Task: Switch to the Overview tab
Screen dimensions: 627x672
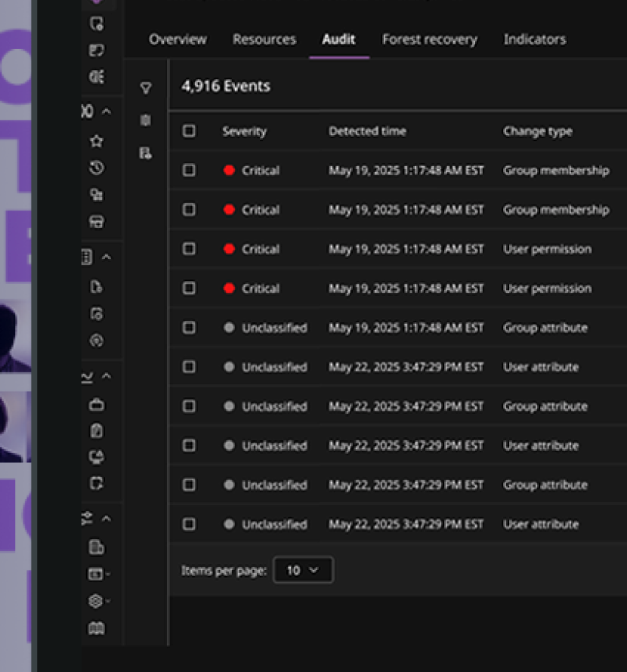Action: coord(178,39)
